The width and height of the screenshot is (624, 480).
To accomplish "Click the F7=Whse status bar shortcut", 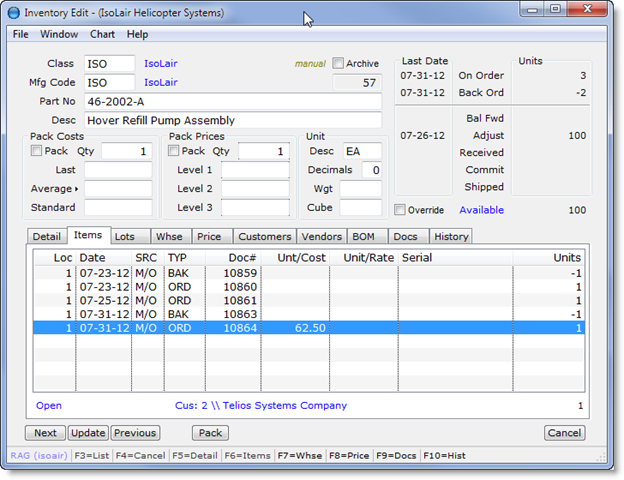I will click(301, 455).
